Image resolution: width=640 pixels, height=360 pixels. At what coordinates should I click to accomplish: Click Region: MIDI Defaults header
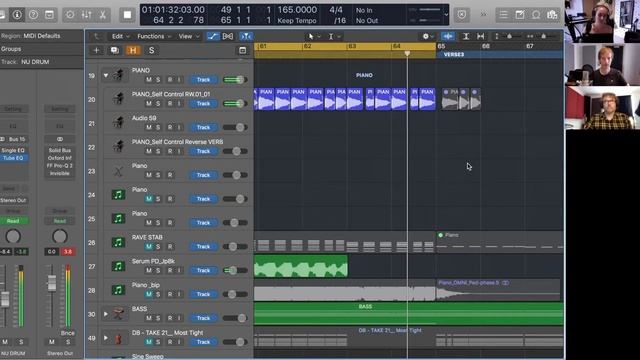(42, 36)
